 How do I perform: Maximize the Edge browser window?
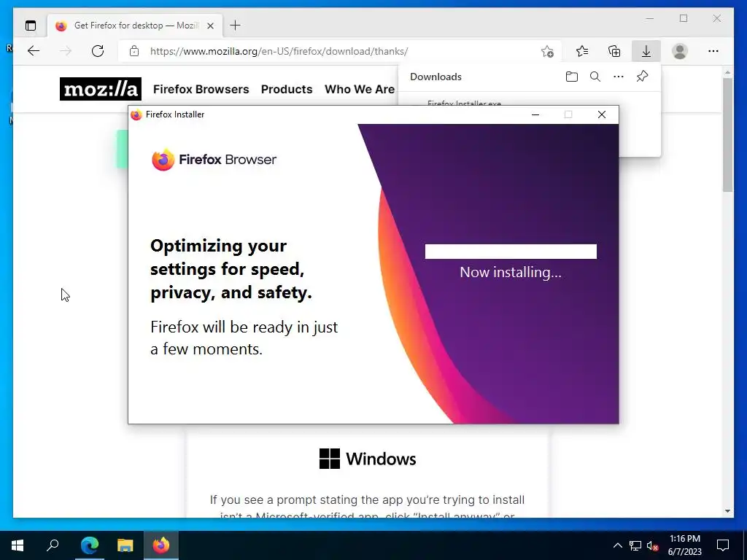point(684,18)
